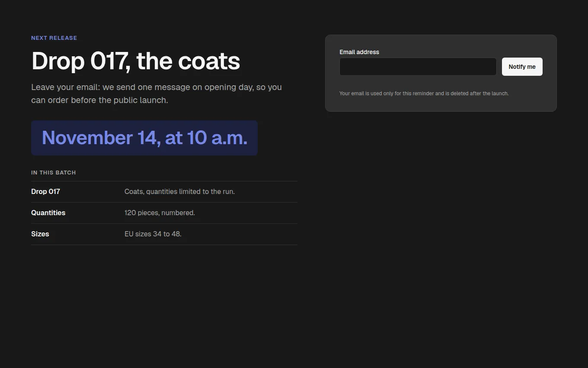The height and width of the screenshot is (368, 588).
Task: Click the 'Leave your email' intro paragraph
Action: (157, 94)
